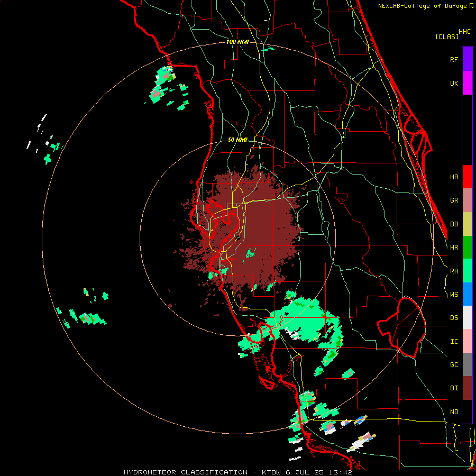The image size is (476, 476).
Task: Click the "13:42" timestamp
Action: (x=341, y=472)
